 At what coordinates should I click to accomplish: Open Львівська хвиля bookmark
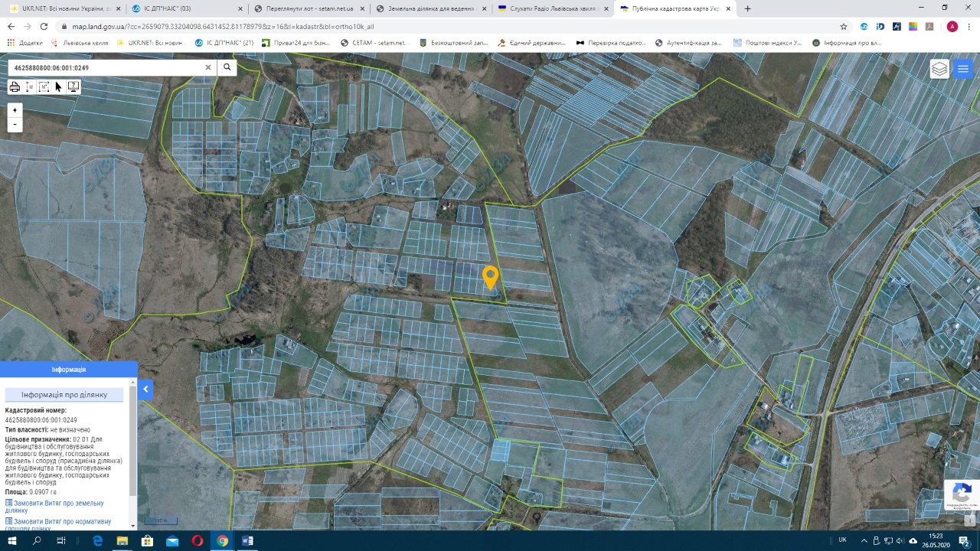[80, 43]
